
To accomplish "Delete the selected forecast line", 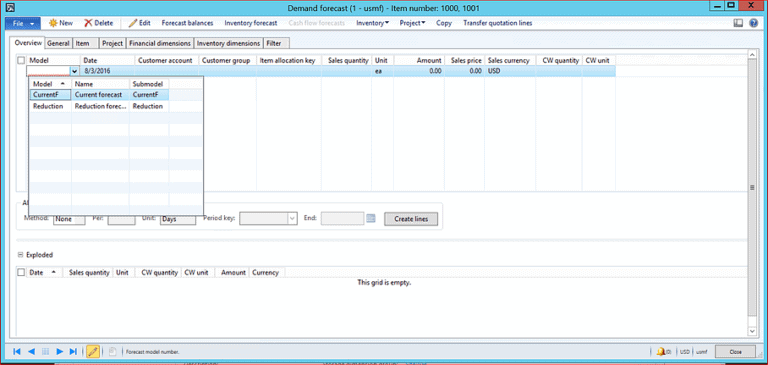I will coord(98,23).
